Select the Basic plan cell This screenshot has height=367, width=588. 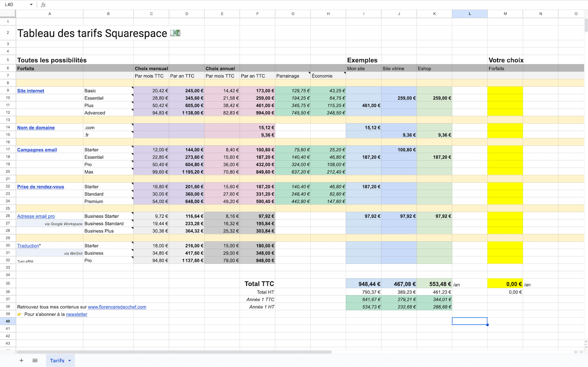(108, 91)
